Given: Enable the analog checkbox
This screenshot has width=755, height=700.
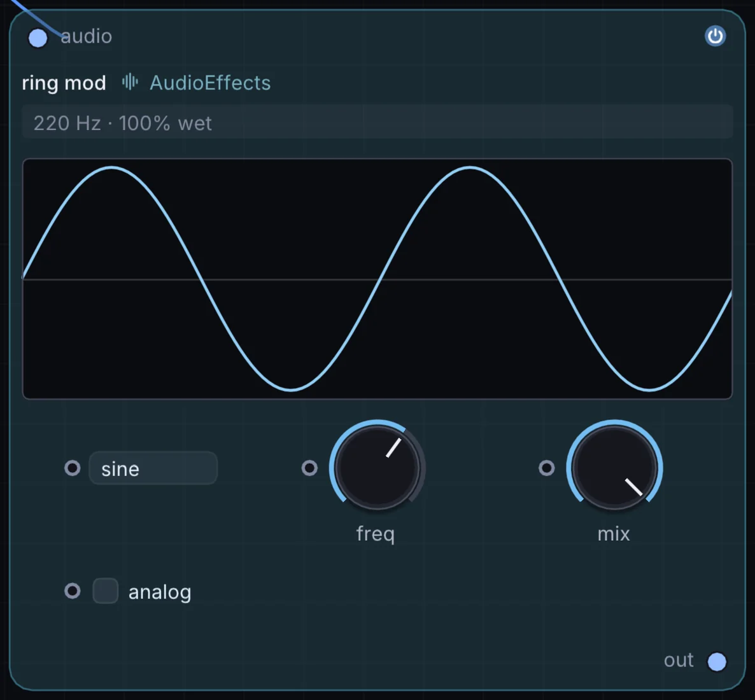Looking at the screenshot, I should click(106, 591).
